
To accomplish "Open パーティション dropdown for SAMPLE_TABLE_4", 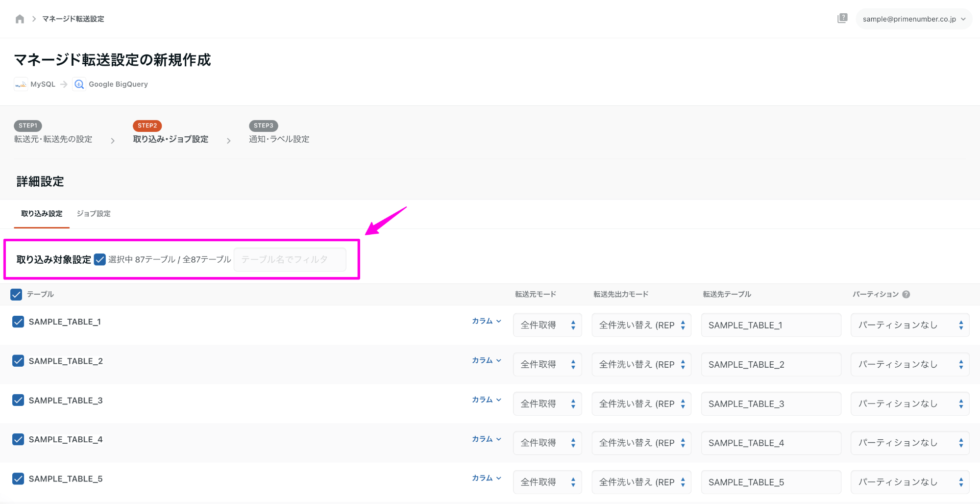I will pos(910,443).
